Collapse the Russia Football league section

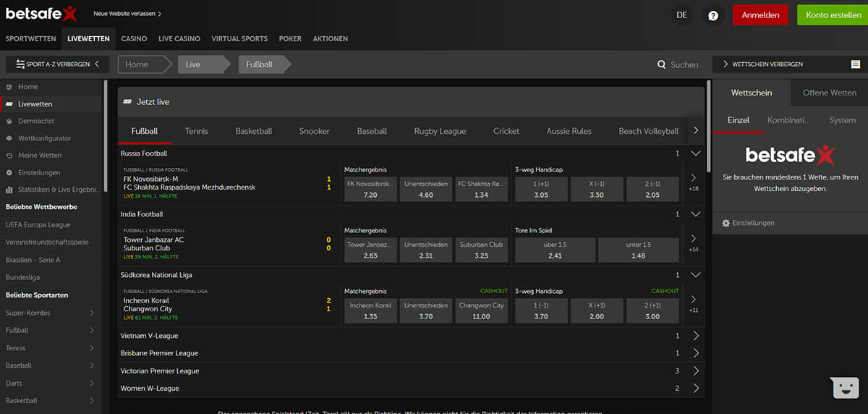[x=696, y=153]
